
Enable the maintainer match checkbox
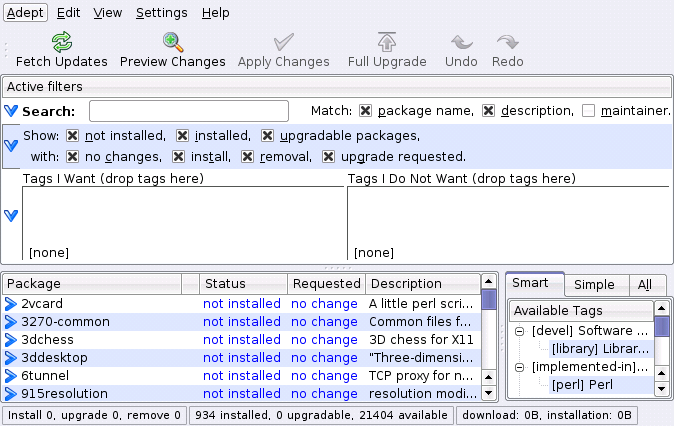589,111
